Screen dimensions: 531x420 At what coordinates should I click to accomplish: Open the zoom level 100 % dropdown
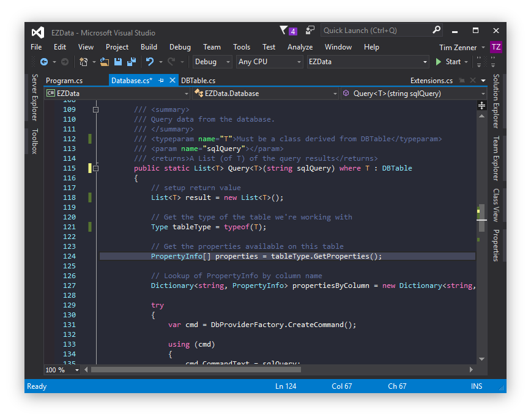tap(76, 370)
